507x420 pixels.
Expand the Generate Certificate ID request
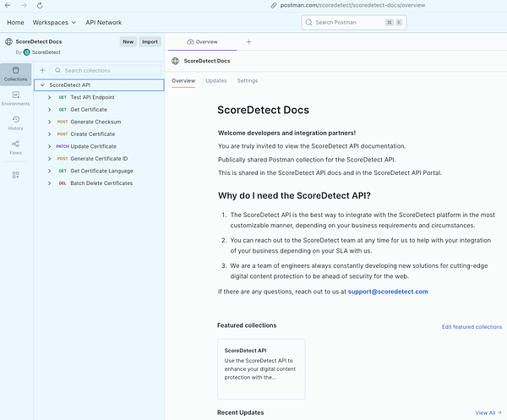point(50,159)
